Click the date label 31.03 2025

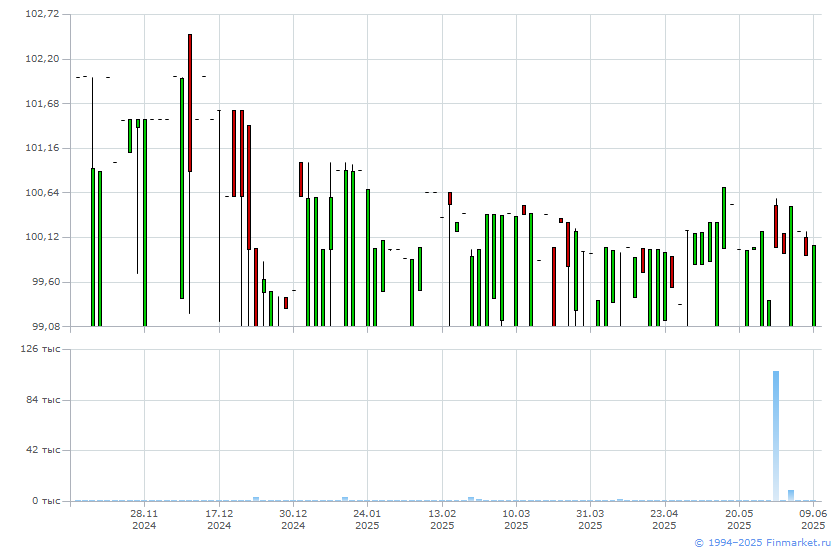pyautogui.click(x=590, y=519)
